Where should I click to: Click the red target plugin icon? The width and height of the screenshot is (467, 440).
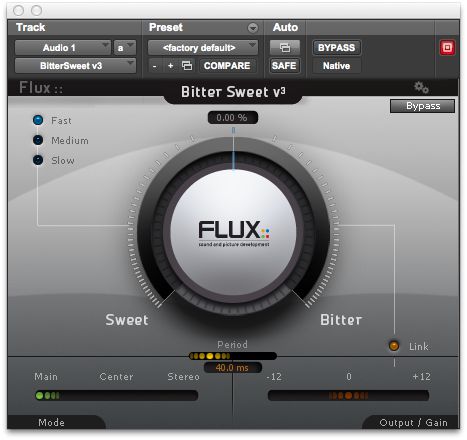click(447, 47)
